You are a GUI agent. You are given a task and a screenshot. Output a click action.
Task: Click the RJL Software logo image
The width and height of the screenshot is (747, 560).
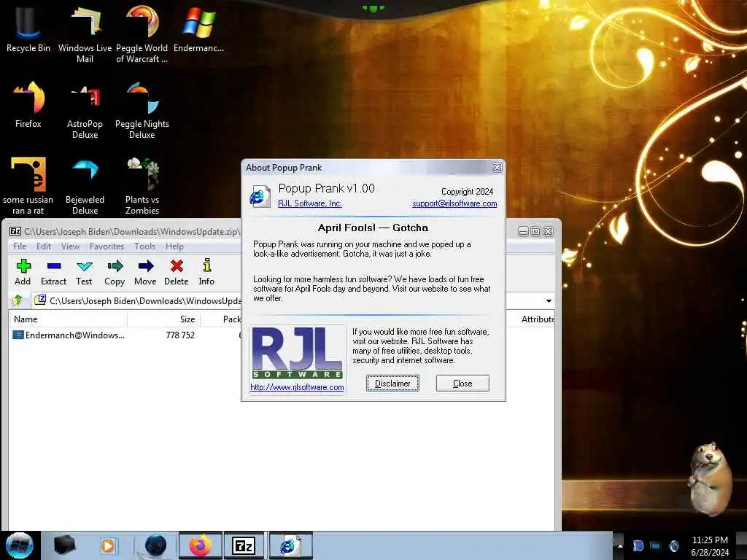[x=298, y=353]
